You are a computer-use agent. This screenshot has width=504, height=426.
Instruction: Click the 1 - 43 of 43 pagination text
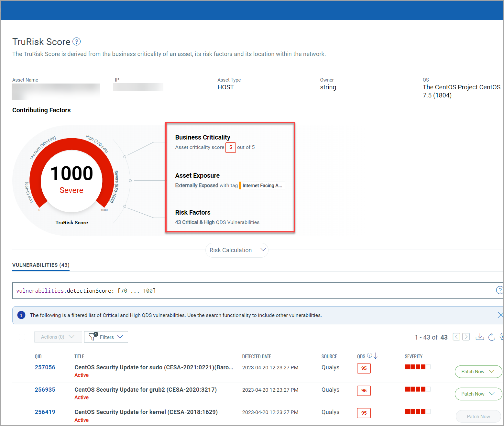point(431,337)
